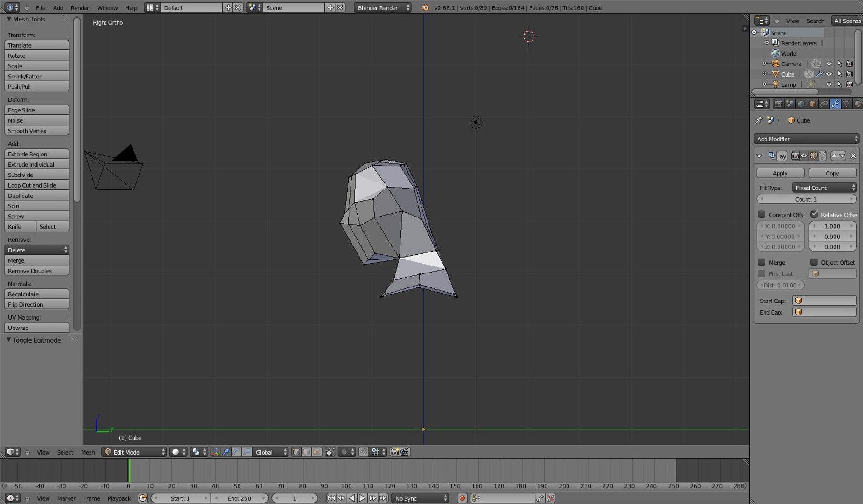Click the Blender logo in the top bar
863x504 pixels.
tap(425, 8)
